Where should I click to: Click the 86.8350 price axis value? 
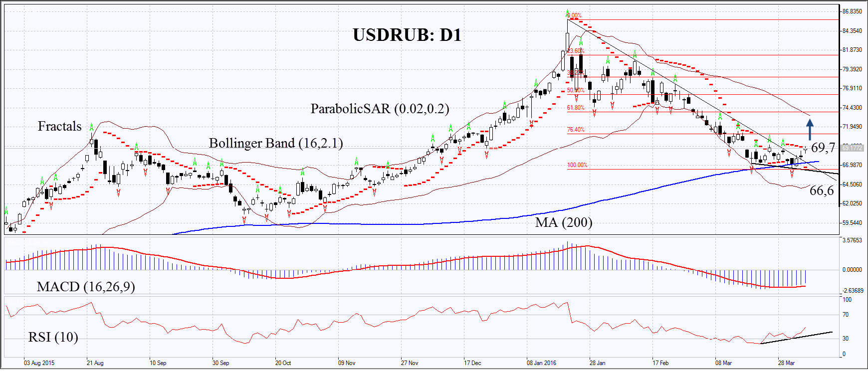point(852,11)
